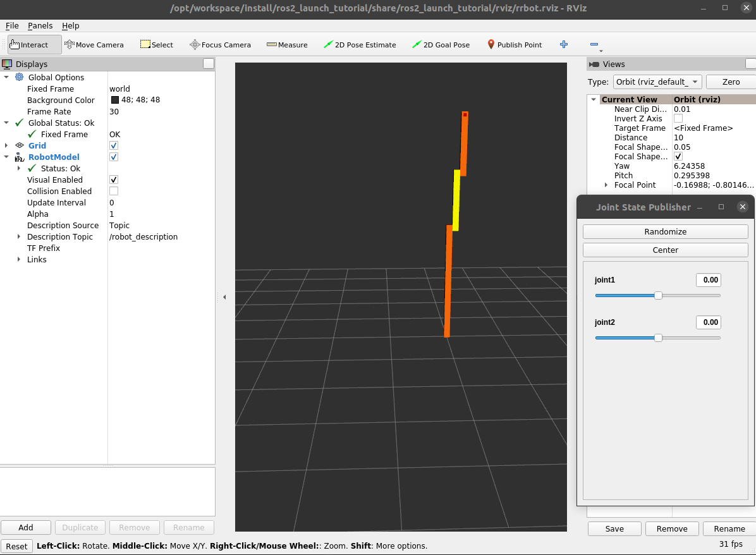Click the Focus Camera tool
This screenshot has width=756, height=555.
coord(220,44)
